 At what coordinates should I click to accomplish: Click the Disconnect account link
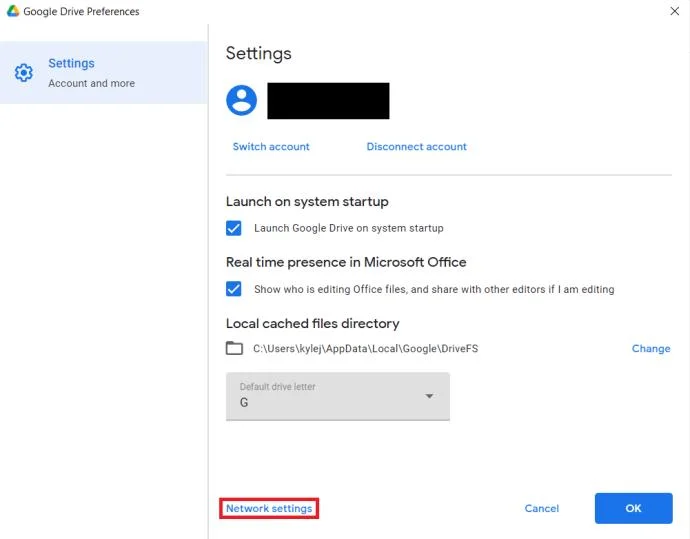(416, 147)
